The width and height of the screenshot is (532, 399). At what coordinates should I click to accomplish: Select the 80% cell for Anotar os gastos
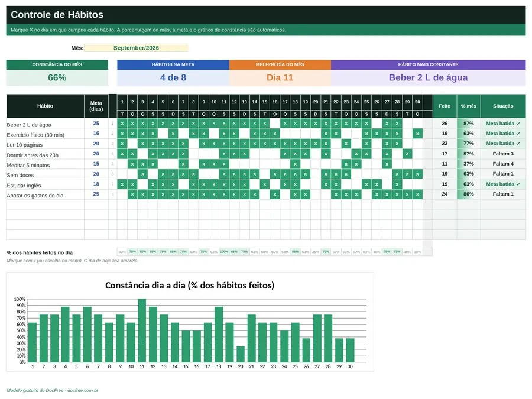point(469,194)
